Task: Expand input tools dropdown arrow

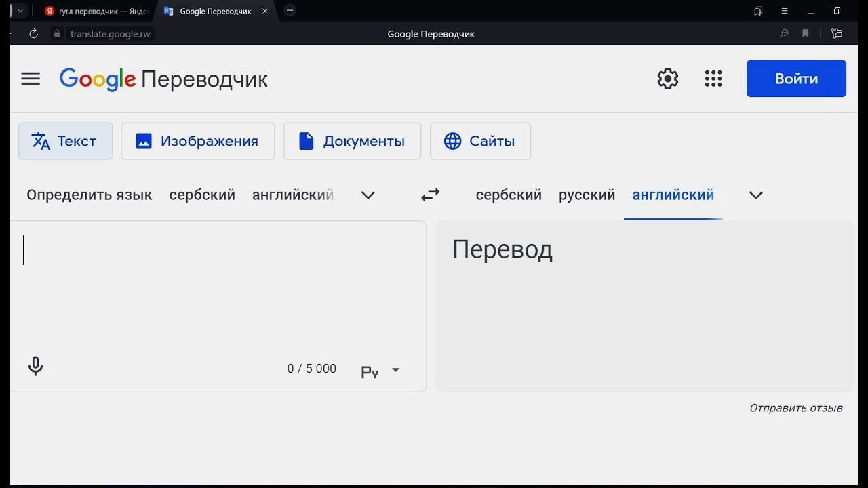Action: click(396, 370)
